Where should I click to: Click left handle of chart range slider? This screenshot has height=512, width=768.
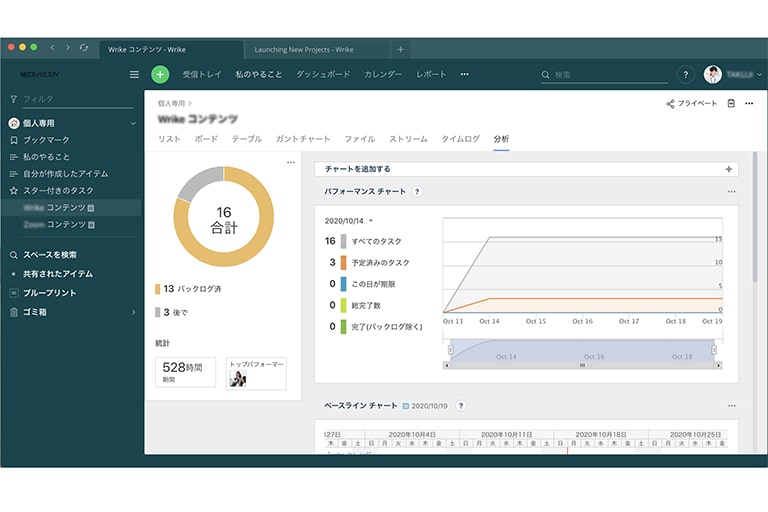click(451, 350)
